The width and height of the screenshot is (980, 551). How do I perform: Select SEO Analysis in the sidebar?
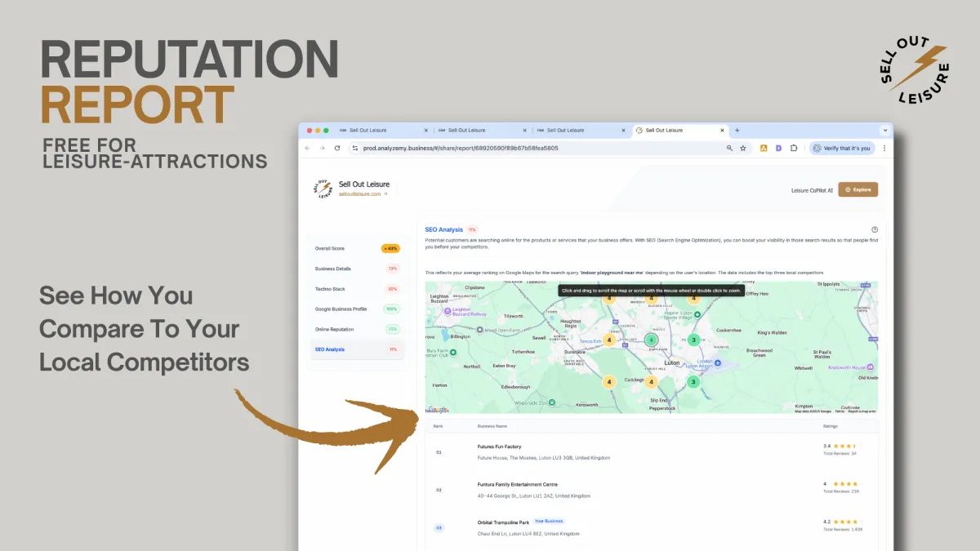pos(358,349)
